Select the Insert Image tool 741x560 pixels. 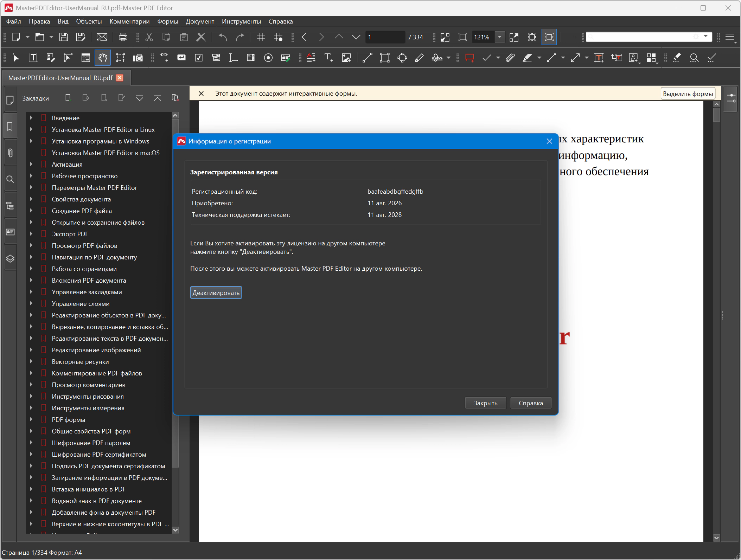[x=346, y=58]
